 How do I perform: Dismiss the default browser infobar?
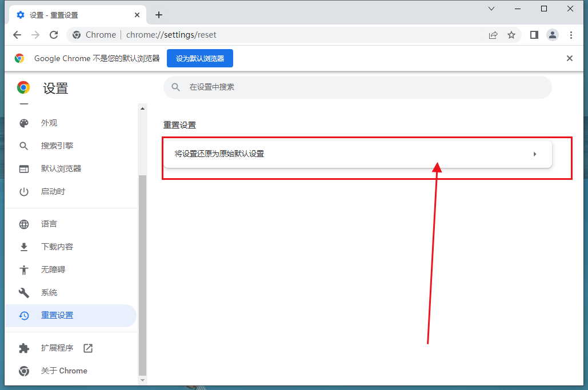pos(570,58)
